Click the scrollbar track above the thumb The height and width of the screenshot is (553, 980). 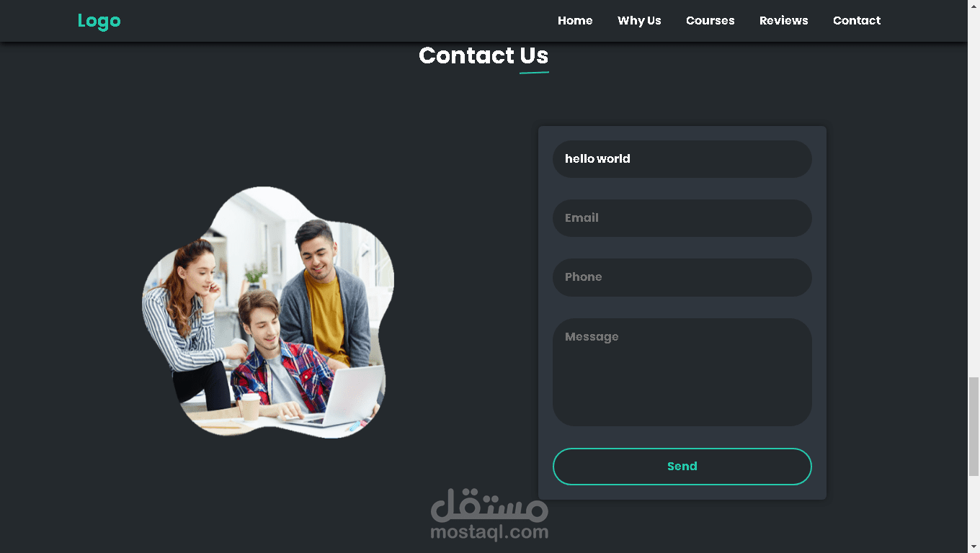point(974,194)
